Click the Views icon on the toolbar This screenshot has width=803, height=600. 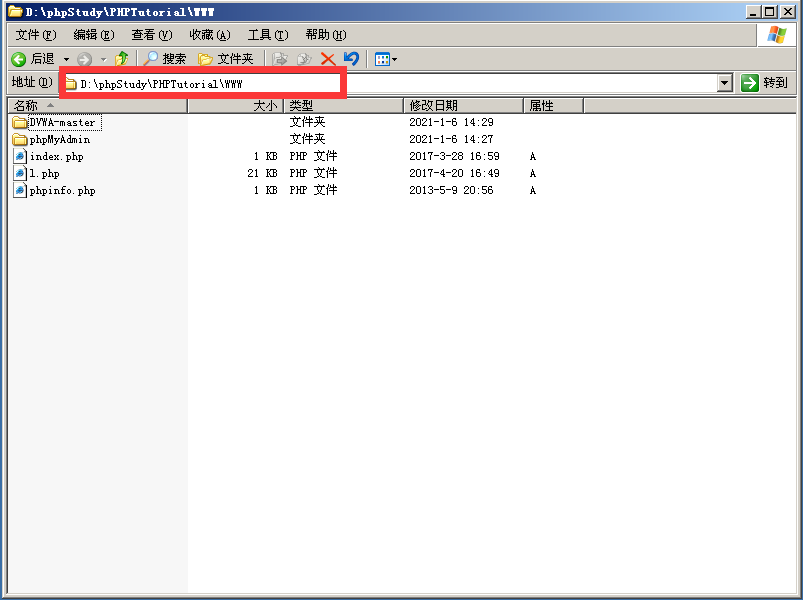point(382,58)
